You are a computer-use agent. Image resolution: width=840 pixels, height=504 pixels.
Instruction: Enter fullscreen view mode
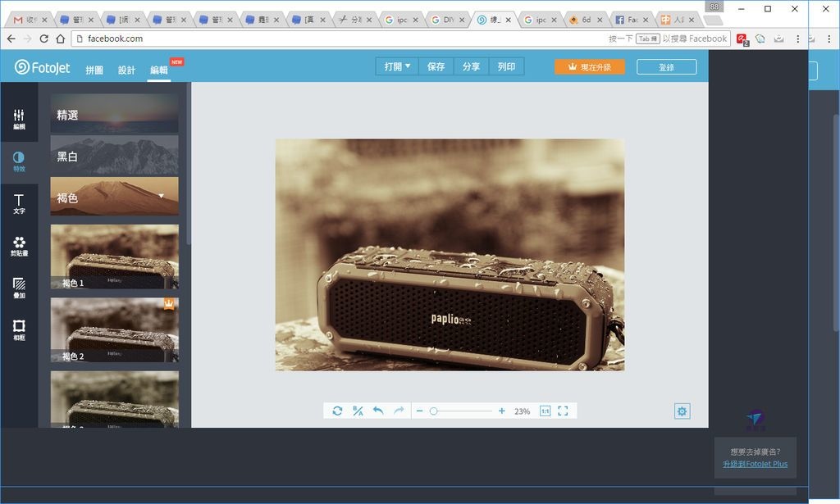[x=563, y=411]
